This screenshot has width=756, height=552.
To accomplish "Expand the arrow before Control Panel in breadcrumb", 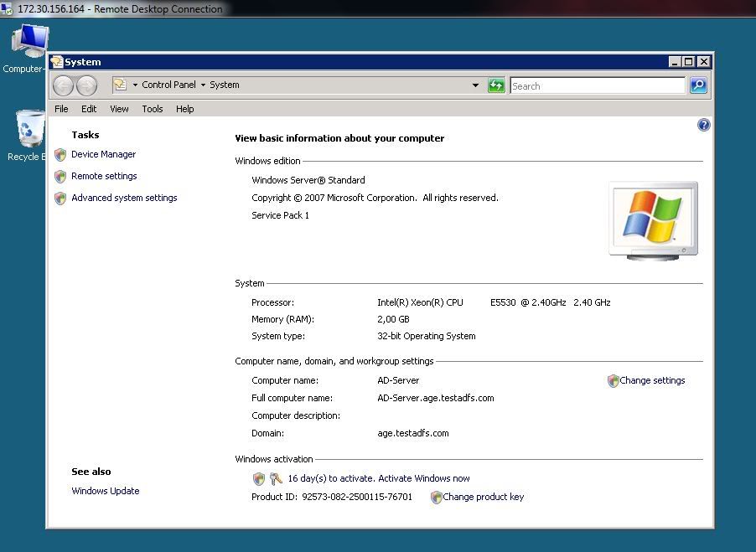I will pyautogui.click(x=135, y=85).
